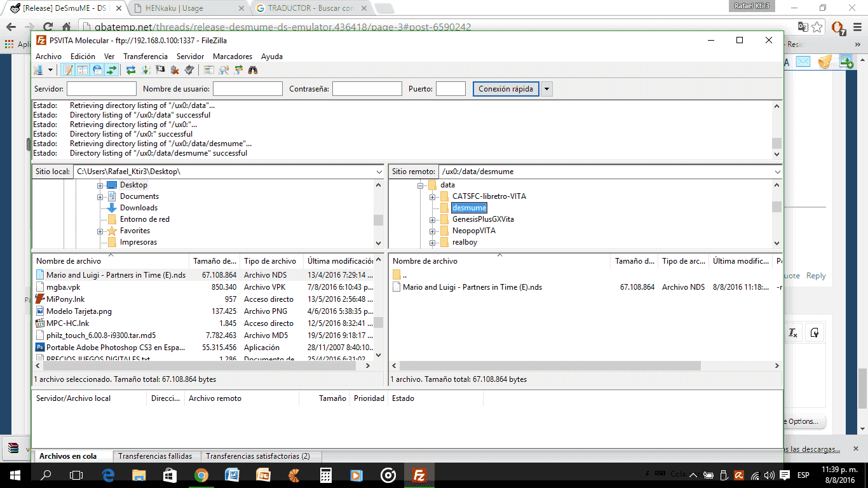Click the Conexión rápida button

pos(506,89)
